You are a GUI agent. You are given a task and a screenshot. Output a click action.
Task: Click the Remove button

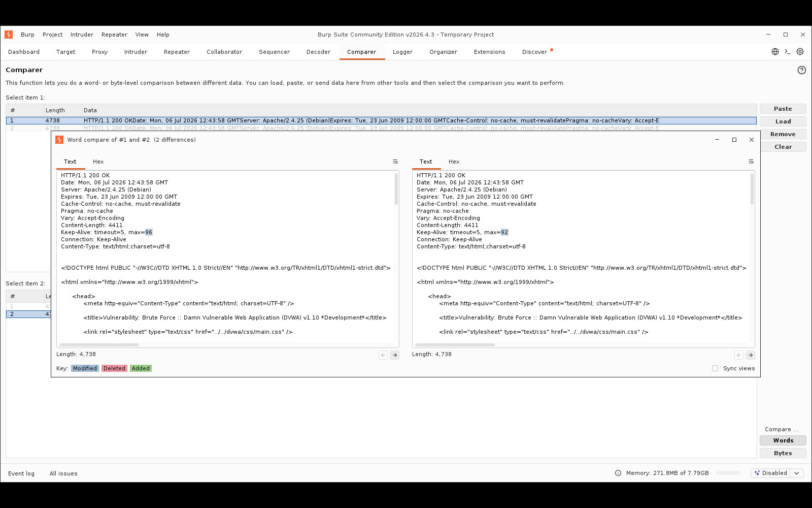point(783,134)
